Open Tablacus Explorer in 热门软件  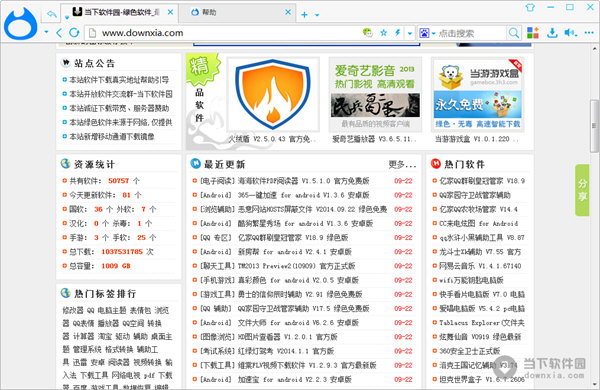(481, 323)
